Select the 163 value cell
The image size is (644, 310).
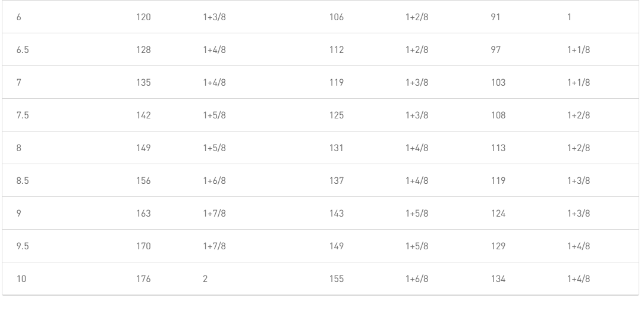[143, 214]
